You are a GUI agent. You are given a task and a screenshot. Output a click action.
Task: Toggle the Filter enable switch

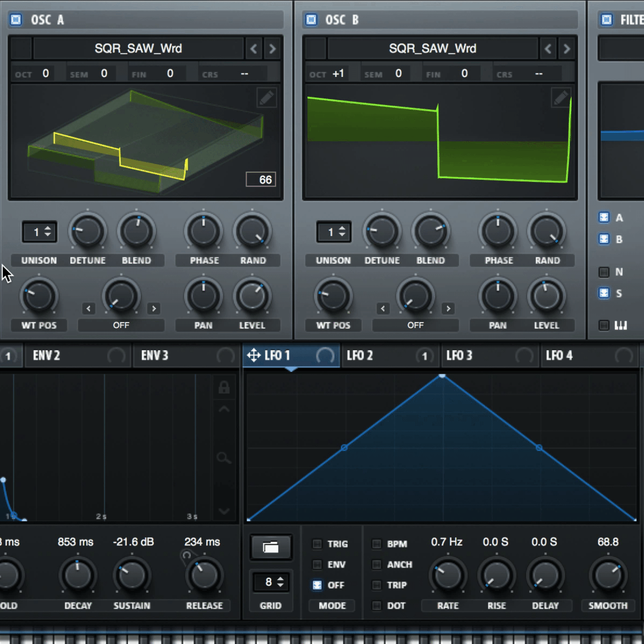[607, 20]
